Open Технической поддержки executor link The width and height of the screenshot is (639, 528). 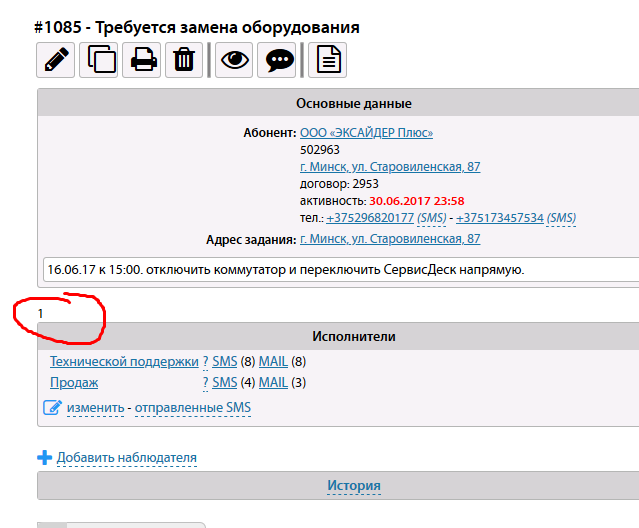[124, 361]
